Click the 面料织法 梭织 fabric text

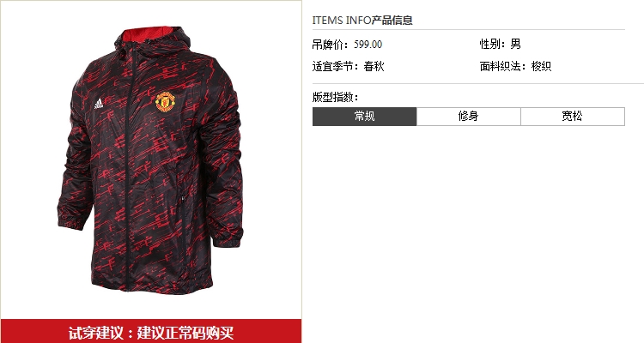[x=515, y=66]
